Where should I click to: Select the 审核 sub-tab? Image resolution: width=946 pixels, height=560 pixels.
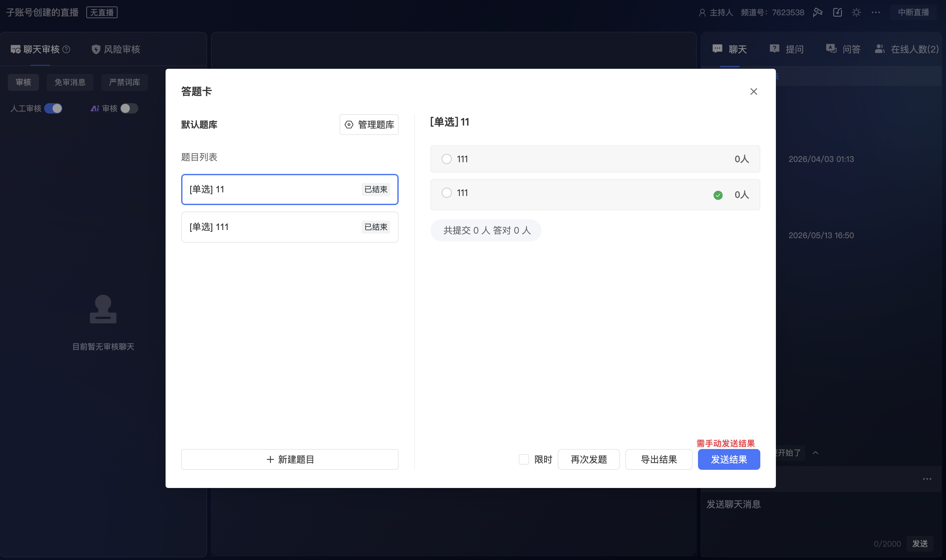[23, 82]
